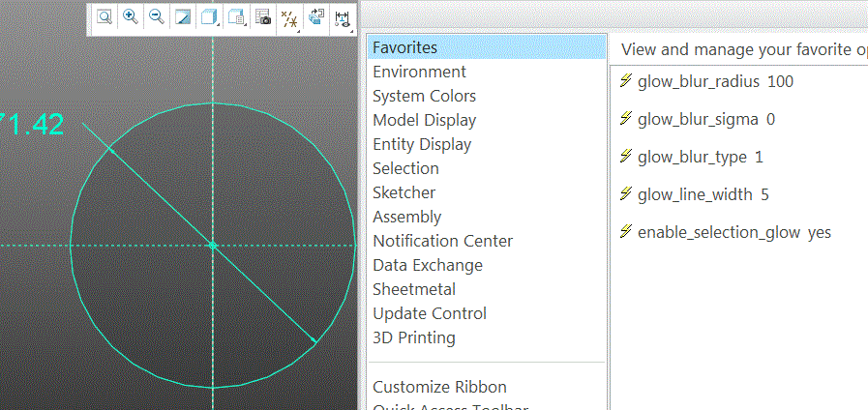Image resolution: width=868 pixels, height=410 pixels.
Task: Click lightning icon beside glow_blur_sigma
Action: pos(625,119)
